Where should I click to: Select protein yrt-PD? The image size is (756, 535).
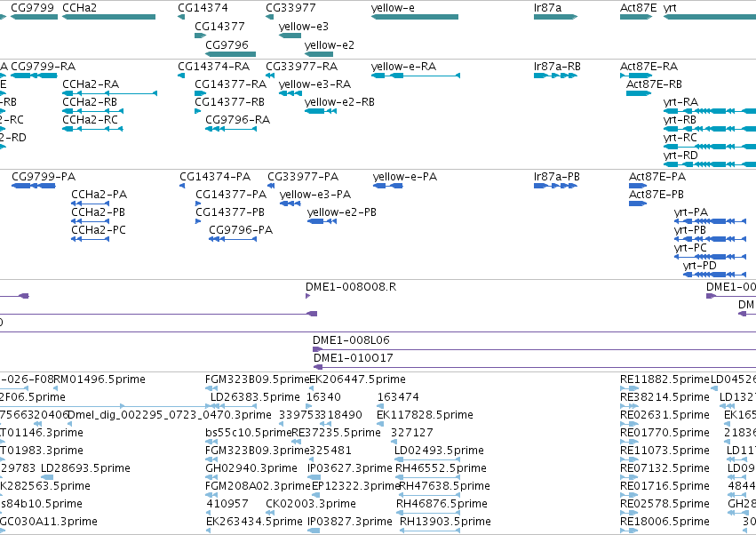[715, 275]
